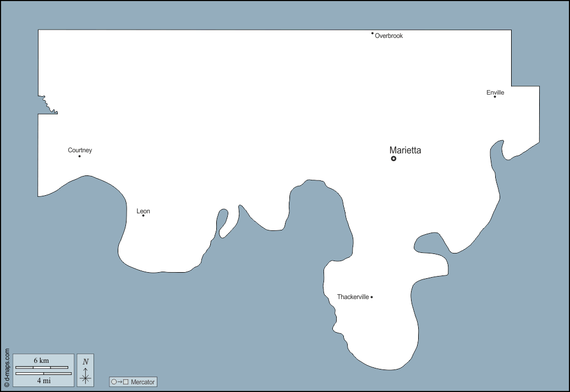This screenshot has width=570, height=392.
Task: Click the 6 km scale bar ruler
Action: click(x=41, y=368)
